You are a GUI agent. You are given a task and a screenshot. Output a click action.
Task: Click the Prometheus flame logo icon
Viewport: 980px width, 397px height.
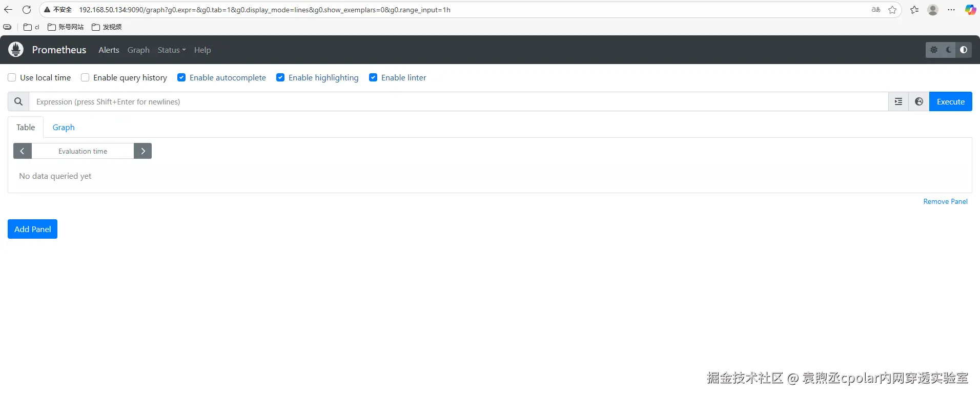pyautogui.click(x=16, y=50)
